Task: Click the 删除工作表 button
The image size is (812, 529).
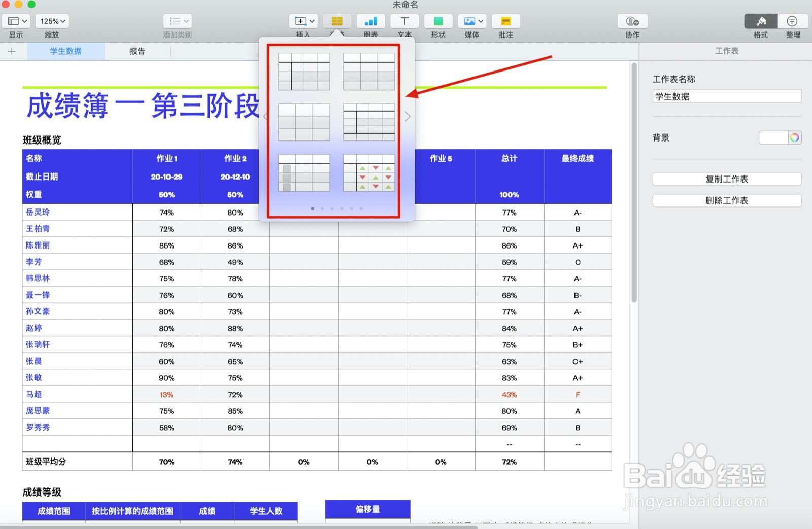Action: (x=726, y=200)
